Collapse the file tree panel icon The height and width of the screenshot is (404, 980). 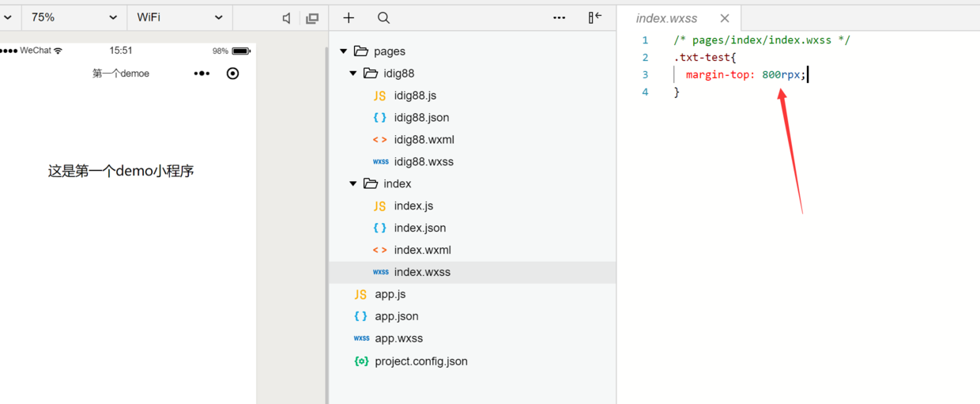595,17
